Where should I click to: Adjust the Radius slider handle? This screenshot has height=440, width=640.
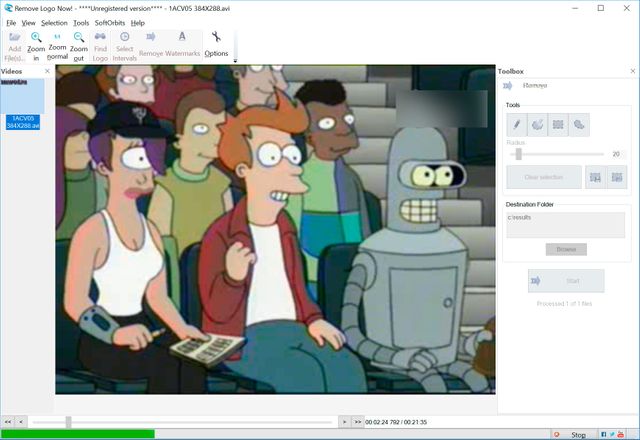[x=517, y=154]
